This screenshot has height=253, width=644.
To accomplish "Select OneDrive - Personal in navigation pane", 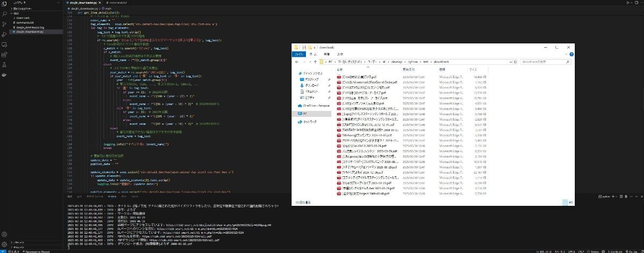I will [x=318, y=106].
